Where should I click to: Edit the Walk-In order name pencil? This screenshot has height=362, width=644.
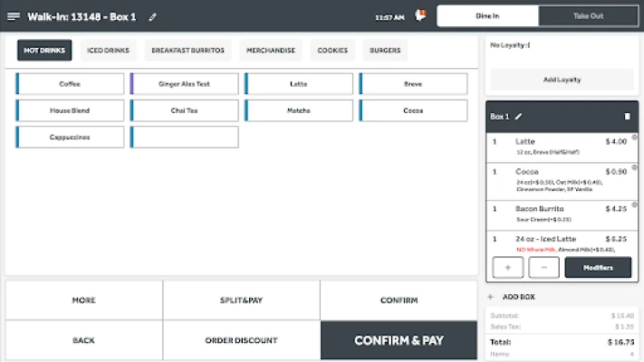pyautogui.click(x=153, y=16)
